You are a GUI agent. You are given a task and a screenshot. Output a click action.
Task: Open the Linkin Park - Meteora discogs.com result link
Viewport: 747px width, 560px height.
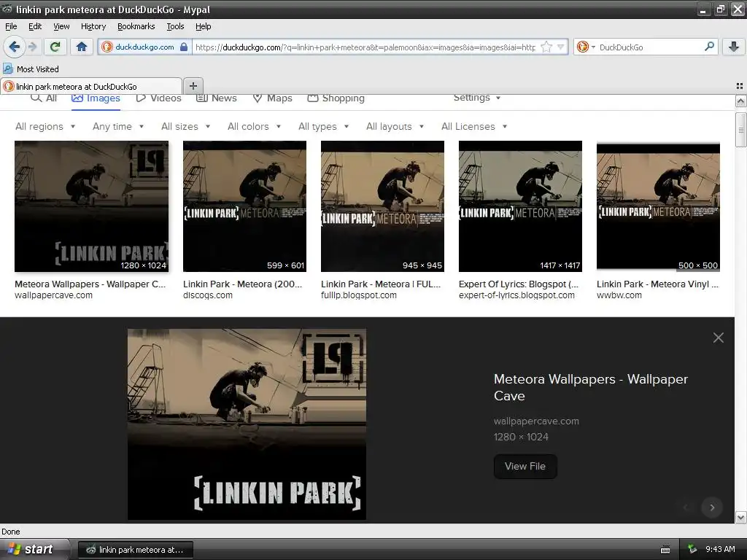coord(242,284)
